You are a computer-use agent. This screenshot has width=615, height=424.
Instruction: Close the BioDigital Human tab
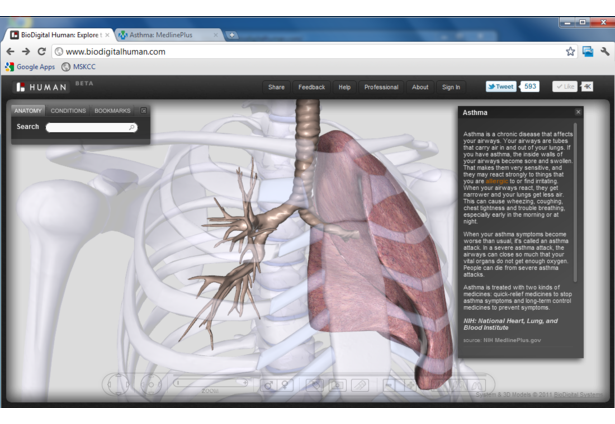click(x=107, y=35)
